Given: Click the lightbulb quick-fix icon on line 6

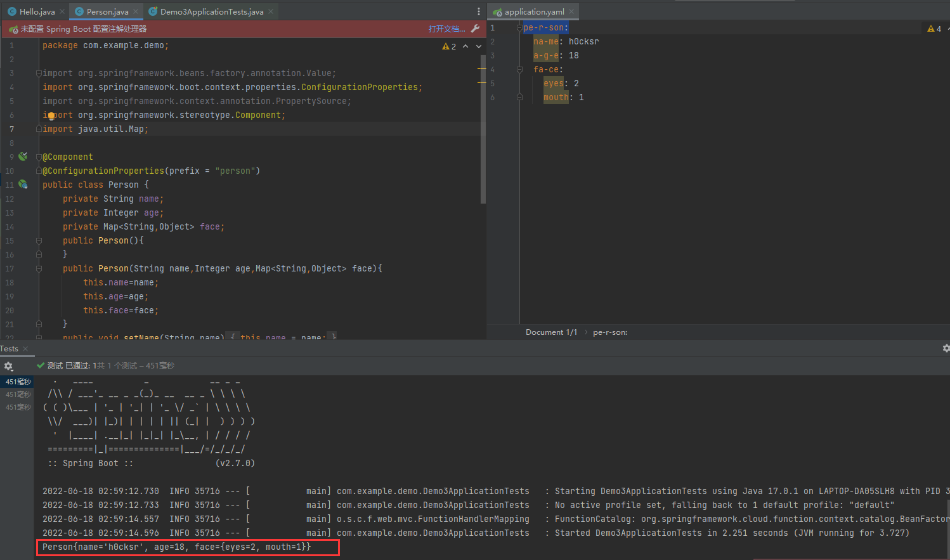Looking at the screenshot, I should coord(51,116).
